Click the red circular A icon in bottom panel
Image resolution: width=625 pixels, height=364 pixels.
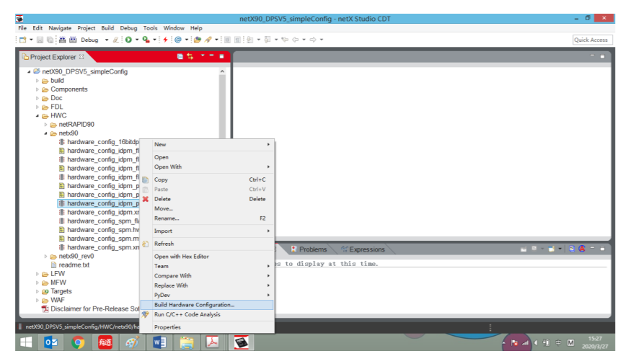coord(582,249)
